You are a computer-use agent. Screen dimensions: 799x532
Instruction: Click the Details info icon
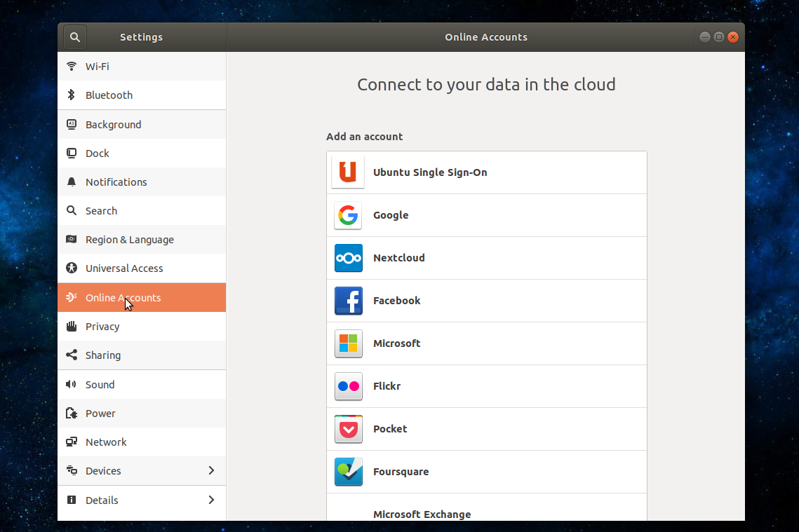72,500
